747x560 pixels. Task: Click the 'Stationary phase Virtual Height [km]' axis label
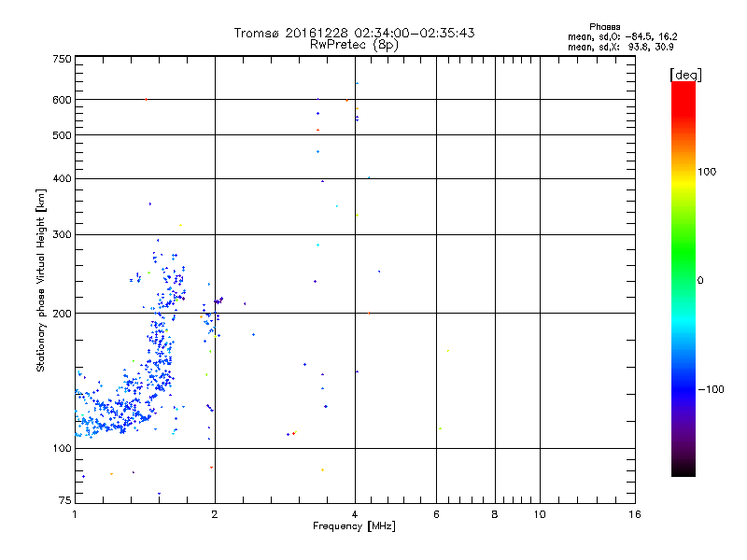coord(41,280)
